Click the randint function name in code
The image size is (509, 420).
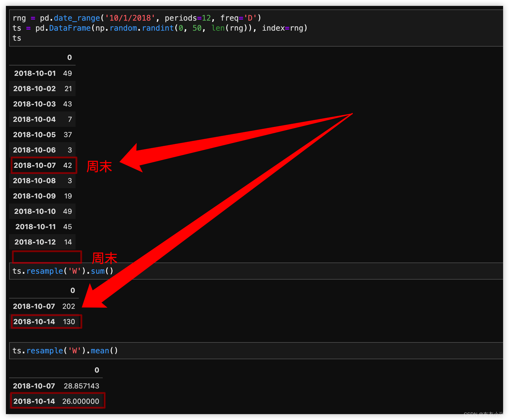[158, 28]
